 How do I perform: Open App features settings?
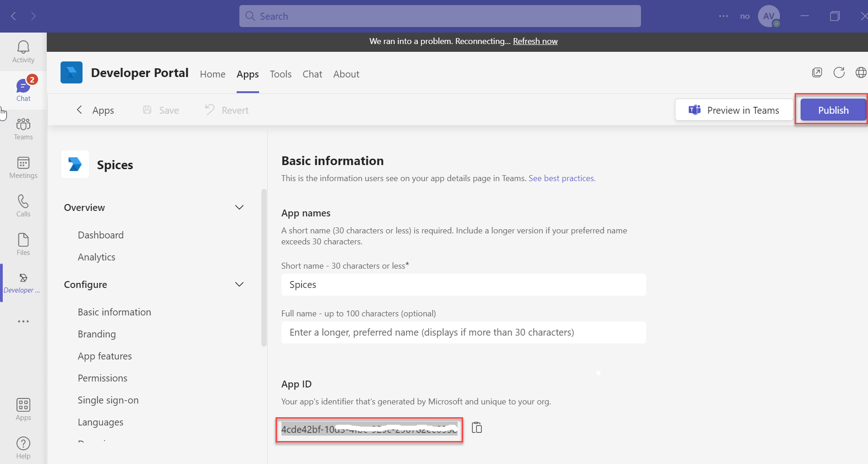pyautogui.click(x=105, y=356)
